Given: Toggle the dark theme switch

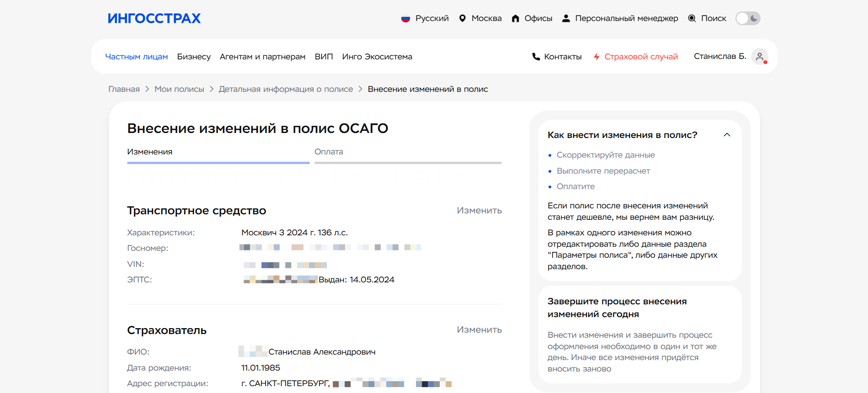Looking at the screenshot, I should coord(748,18).
